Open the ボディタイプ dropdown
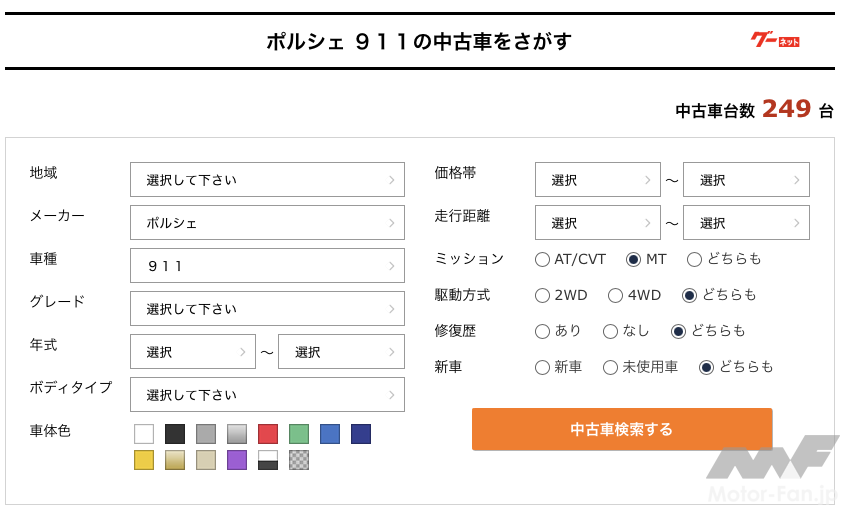 click(267, 395)
